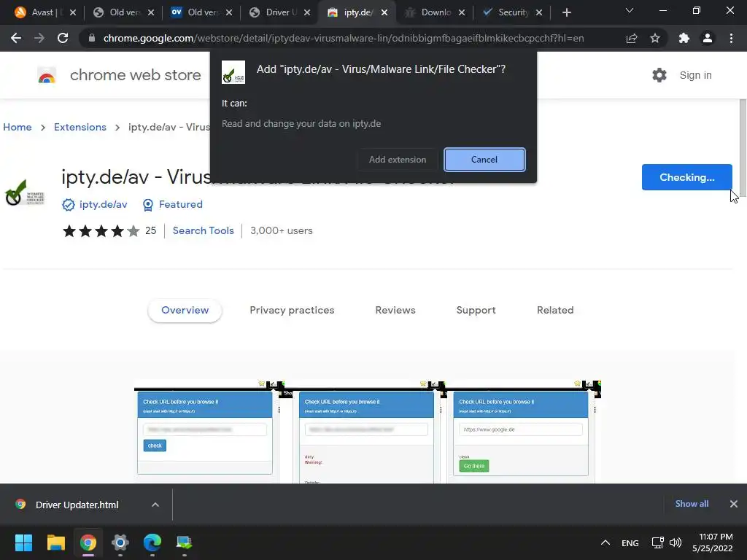Image resolution: width=747 pixels, height=560 pixels.
Task: Go back with the browser back arrow
Action: click(x=16, y=38)
